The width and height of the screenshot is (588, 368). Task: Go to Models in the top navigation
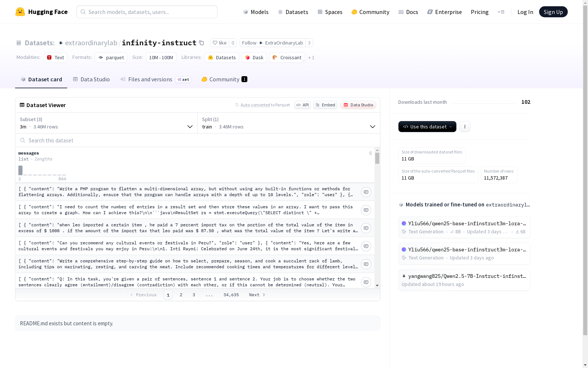[x=256, y=12]
